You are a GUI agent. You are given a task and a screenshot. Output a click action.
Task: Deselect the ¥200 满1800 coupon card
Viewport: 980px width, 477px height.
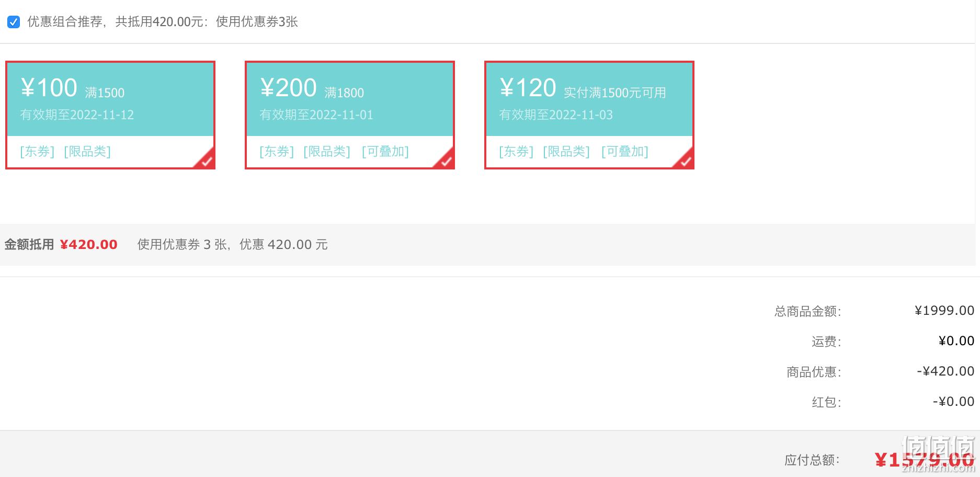[350, 115]
